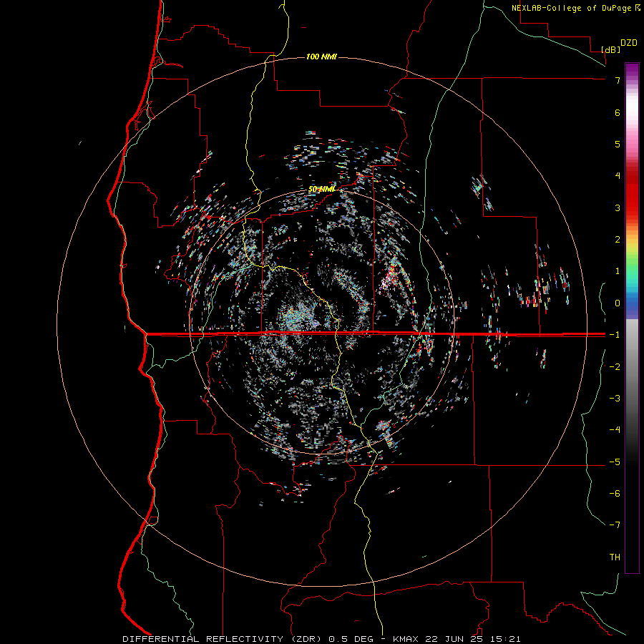Click the DIFFERENTIAL REFLECTIVITY caption text
Viewport: 644px width, 644px height.
coord(203,639)
